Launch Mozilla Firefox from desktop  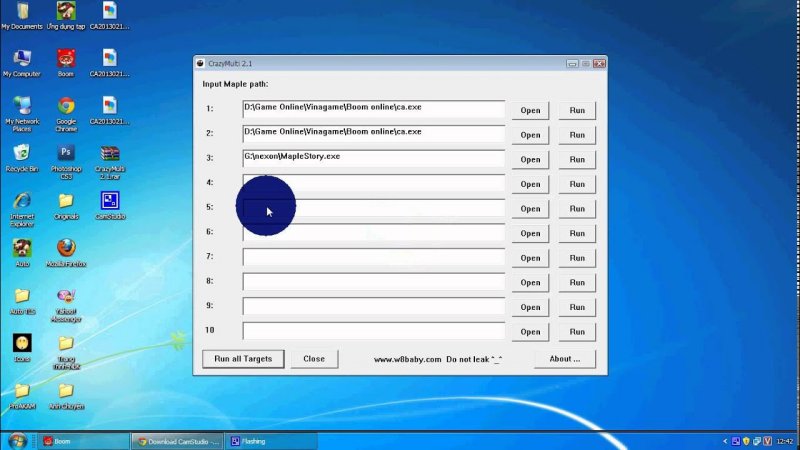66,248
